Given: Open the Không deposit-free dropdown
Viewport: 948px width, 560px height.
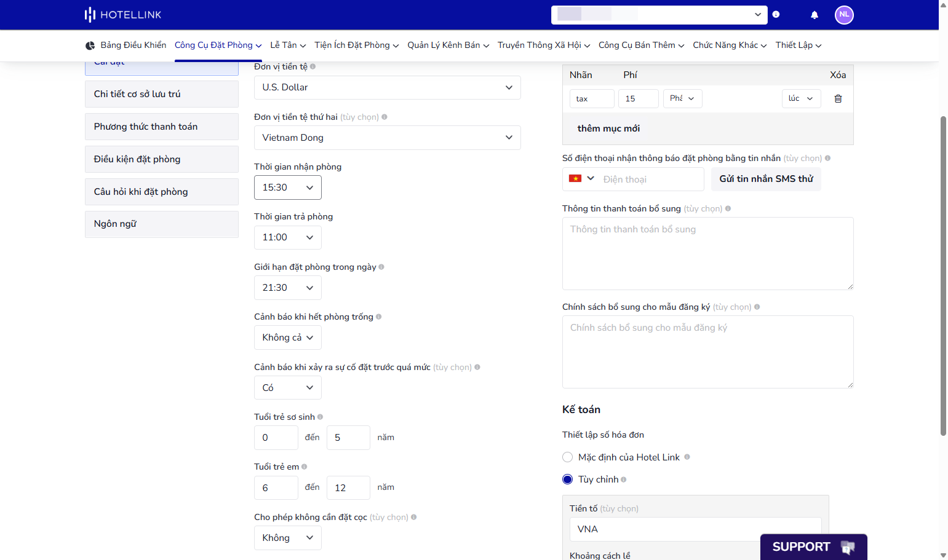Looking at the screenshot, I should pyautogui.click(x=288, y=538).
